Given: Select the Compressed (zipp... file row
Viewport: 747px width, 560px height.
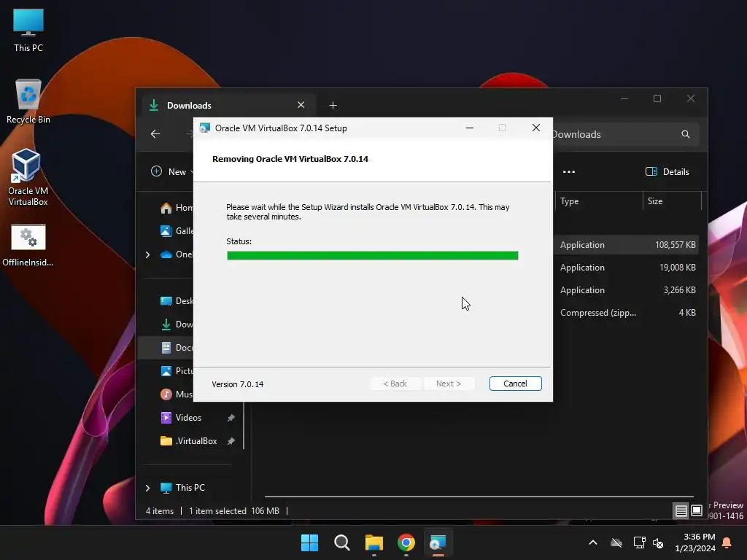Looking at the screenshot, I should tap(627, 313).
